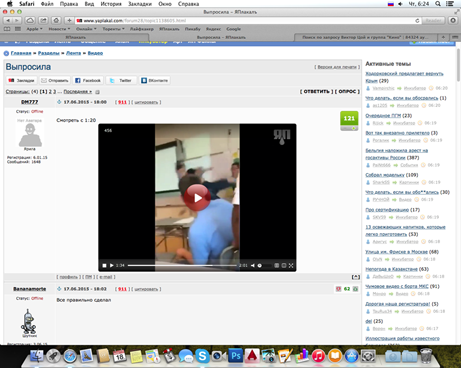The height and width of the screenshot is (368, 461).
Task: Click the Safari forward navigation arrow
Action: [17, 21]
